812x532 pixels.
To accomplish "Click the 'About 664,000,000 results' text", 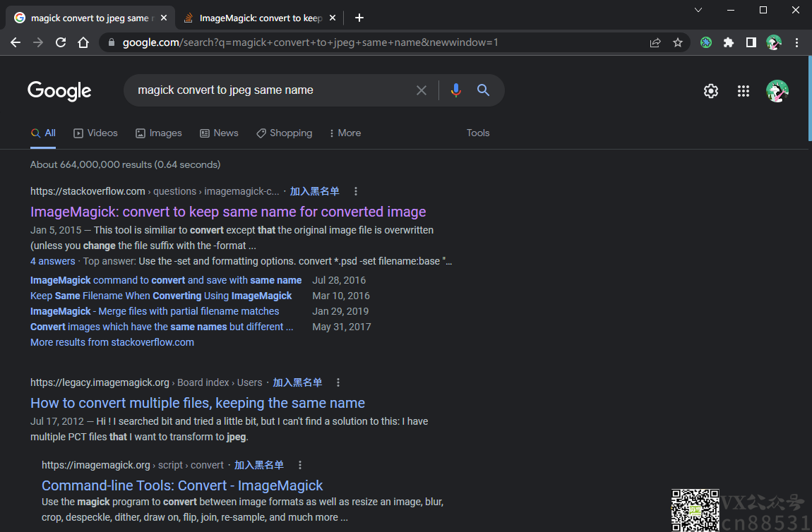I will [x=125, y=164].
